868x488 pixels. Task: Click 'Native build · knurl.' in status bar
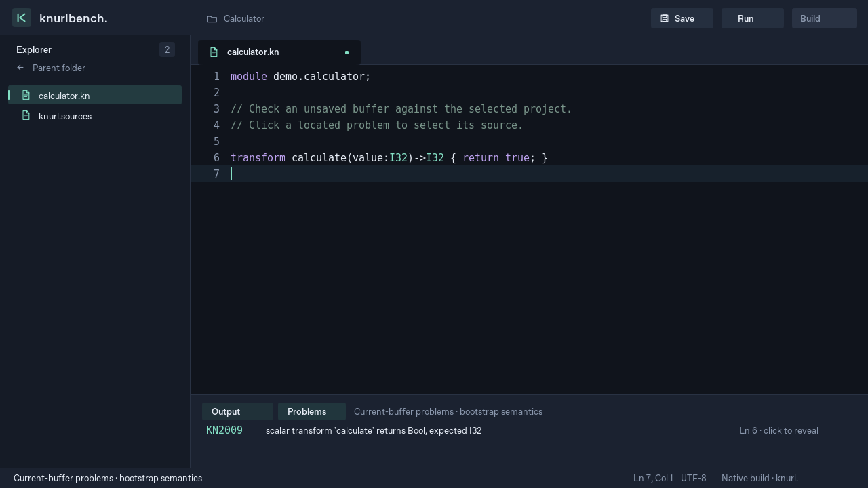tap(759, 478)
